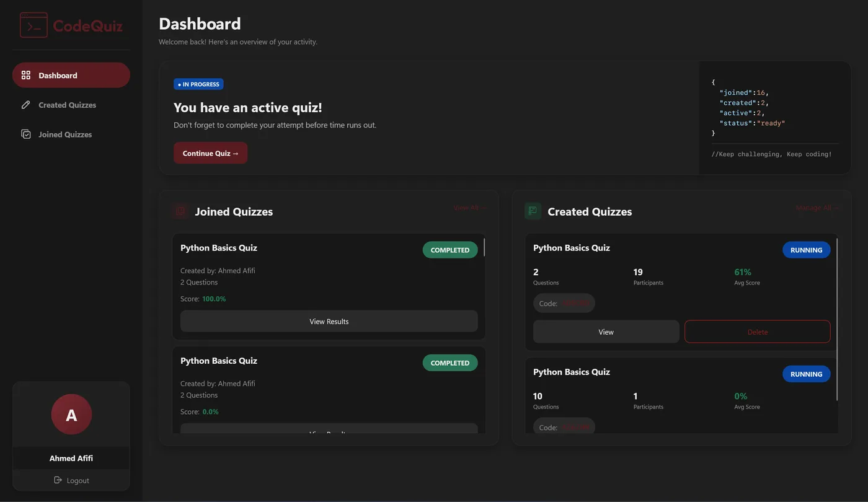Image resolution: width=868 pixels, height=502 pixels.
Task: Click the Code pill on the 0% avg quiz
Action: click(x=564, y=426)
